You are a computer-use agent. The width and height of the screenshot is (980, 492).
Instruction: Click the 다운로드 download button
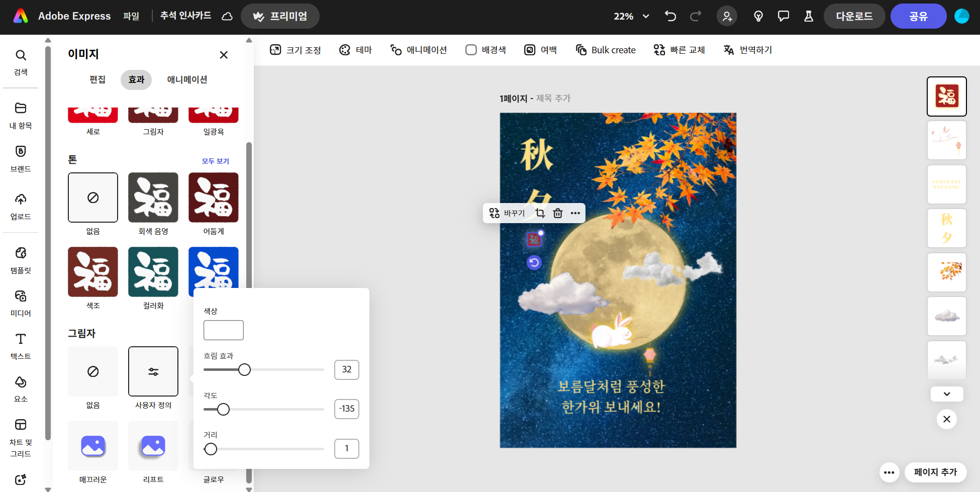[x=854, y=16]
